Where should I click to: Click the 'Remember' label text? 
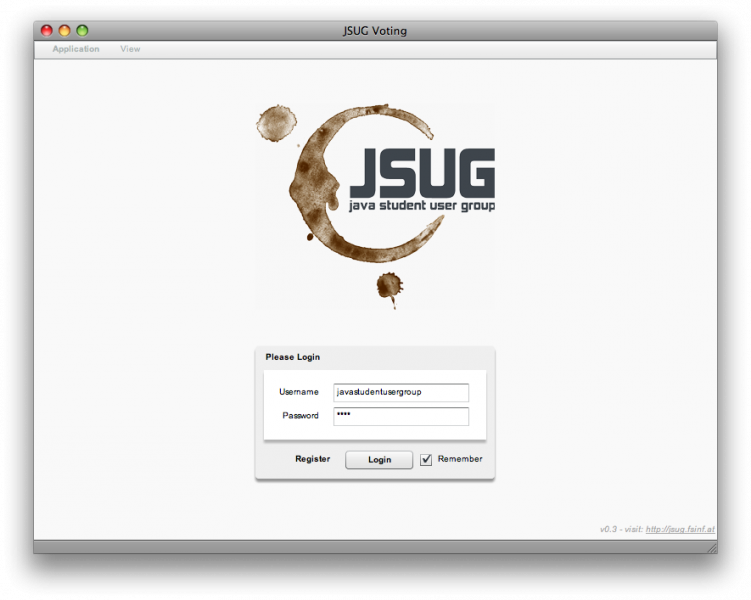coord(460,459)
